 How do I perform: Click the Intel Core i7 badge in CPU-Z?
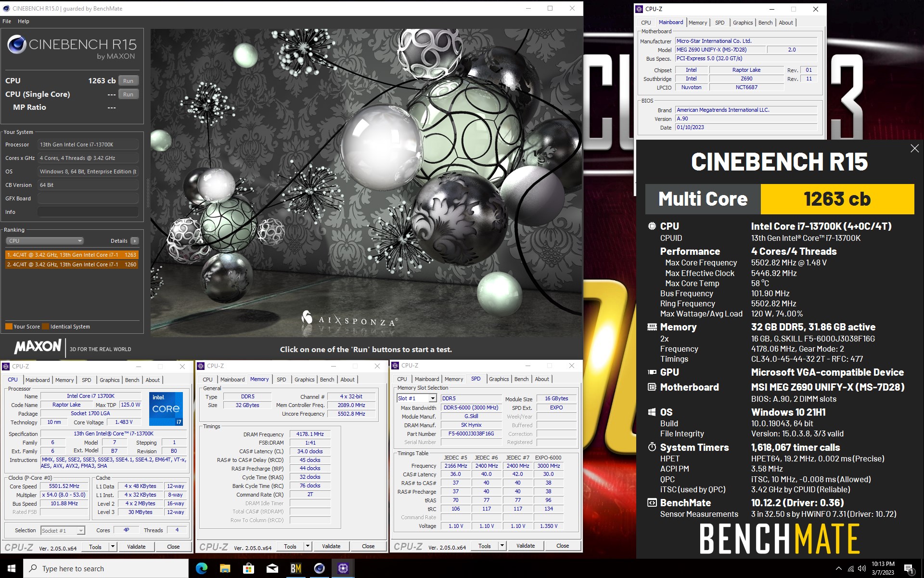[x=166, y=408]
